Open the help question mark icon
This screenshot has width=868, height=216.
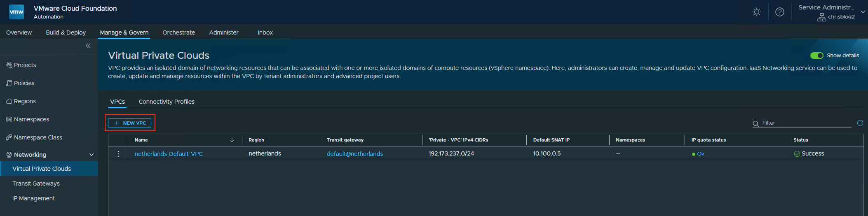pyautogui.click(x=780, y=12)
